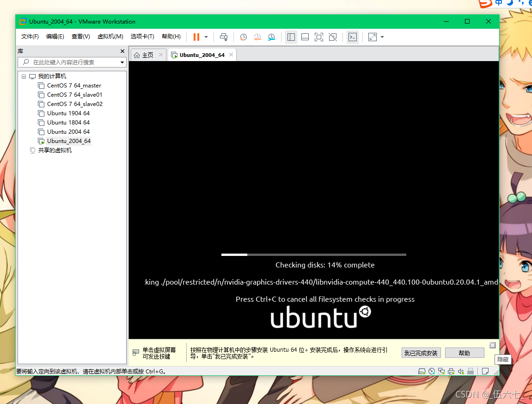Click the 隐藏 hide tooltip button
The height and width of the screenshot is (404, 532).
tap(503, 360)
